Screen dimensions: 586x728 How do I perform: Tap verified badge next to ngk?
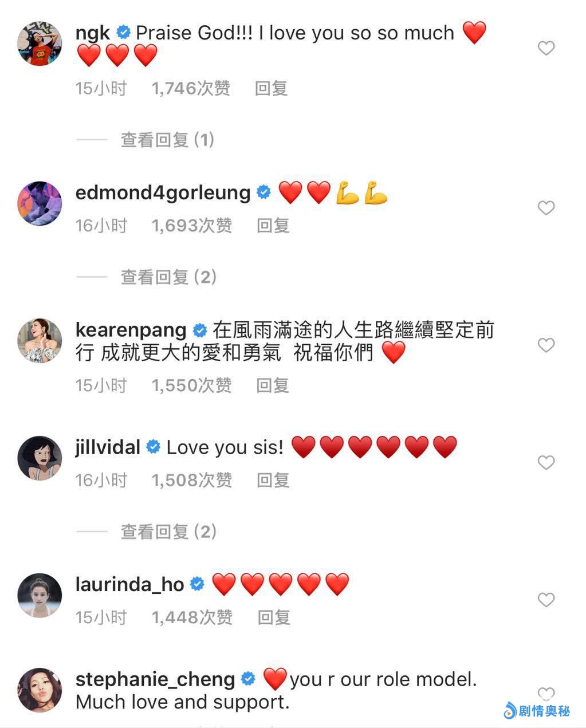[x=123, y=33]
